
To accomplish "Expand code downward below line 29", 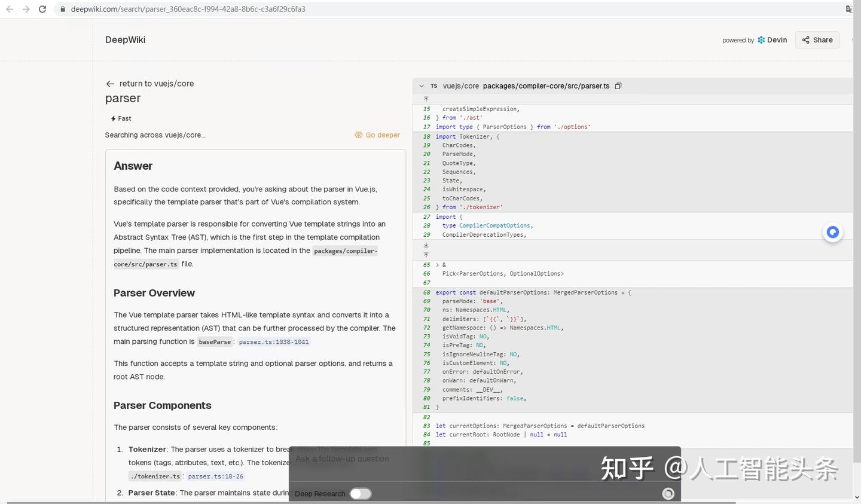I will click(426, 245).
